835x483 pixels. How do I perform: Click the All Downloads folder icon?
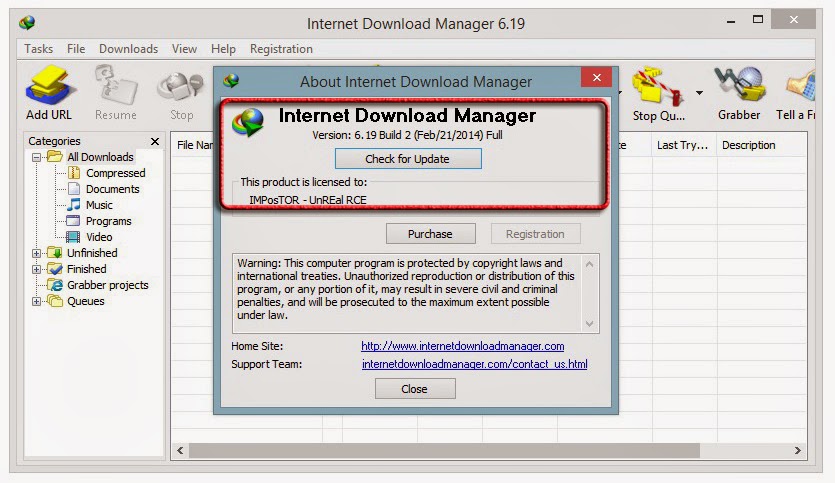55,157
